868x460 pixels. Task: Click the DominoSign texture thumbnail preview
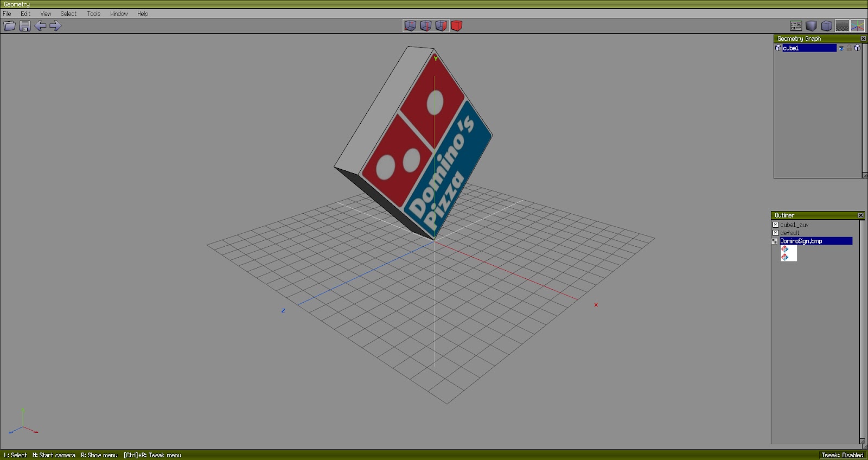(x=788, y=253)
